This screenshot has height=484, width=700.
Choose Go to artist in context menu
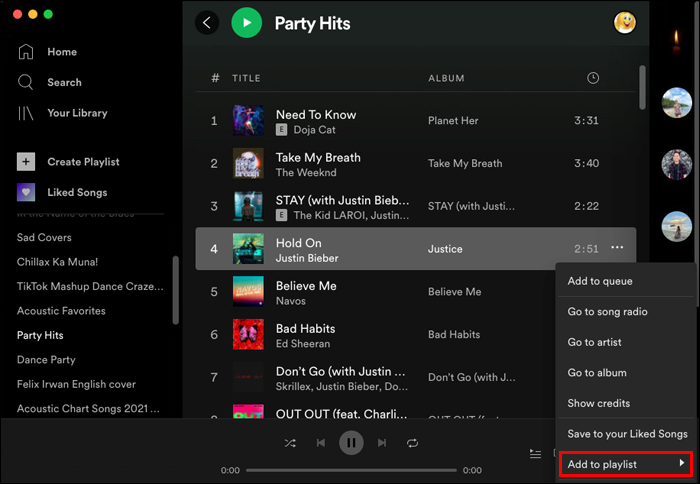pyautogui.click(x=595, y=343)
